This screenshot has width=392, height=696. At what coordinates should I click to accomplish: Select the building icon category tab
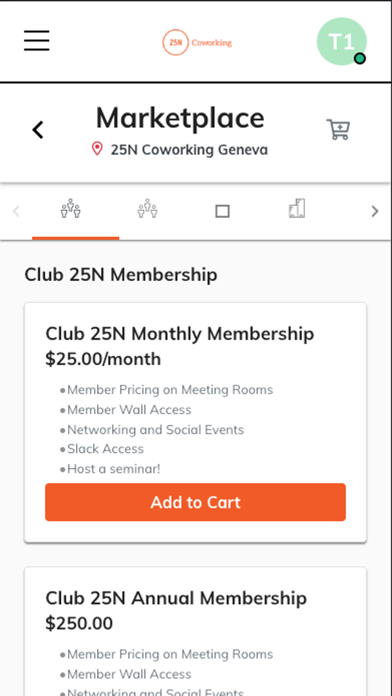pyautogui.click(x=297, y=208)
